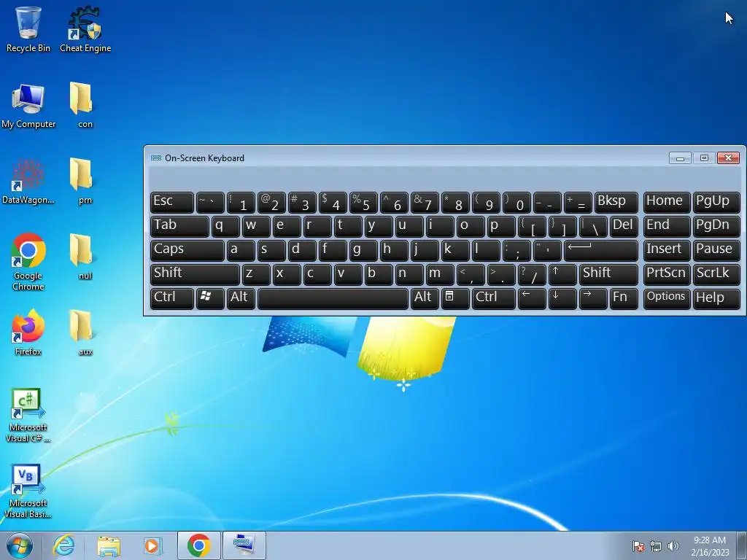747x560 pixels.
Task: Toggle the ScrLk key
Action: (x=716, y=274)
